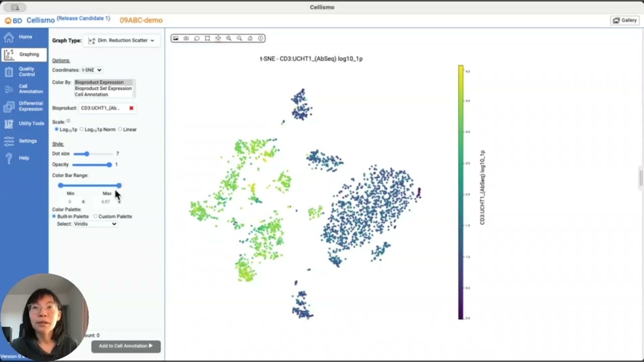Click the Release Candidate 1 label
This screenshot has width=644, height=362.
click(x=83, y=19)
